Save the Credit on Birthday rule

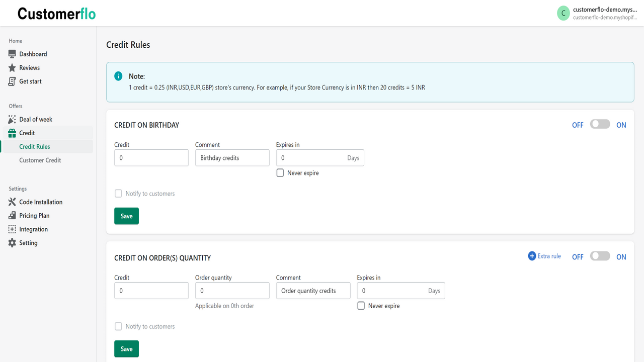[126, 216]
